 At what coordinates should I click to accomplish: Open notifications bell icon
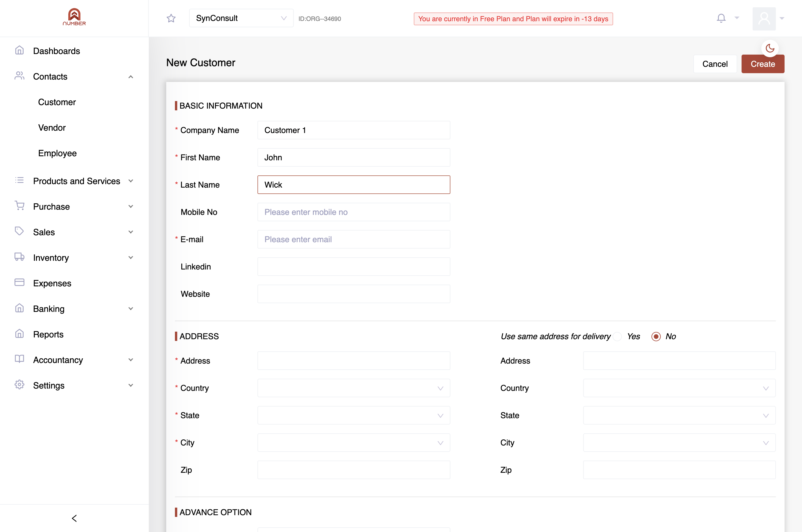721,18
